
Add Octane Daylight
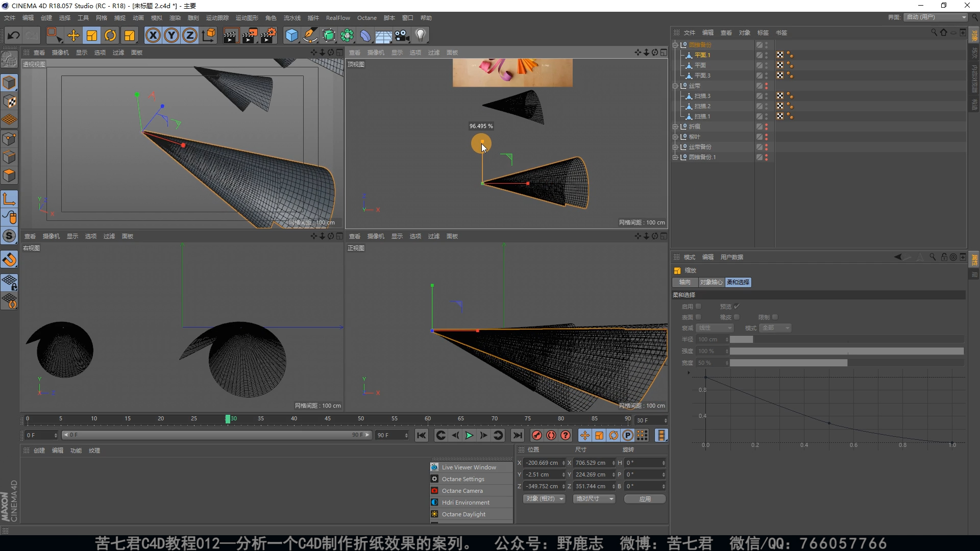click(x=471, y=514)
